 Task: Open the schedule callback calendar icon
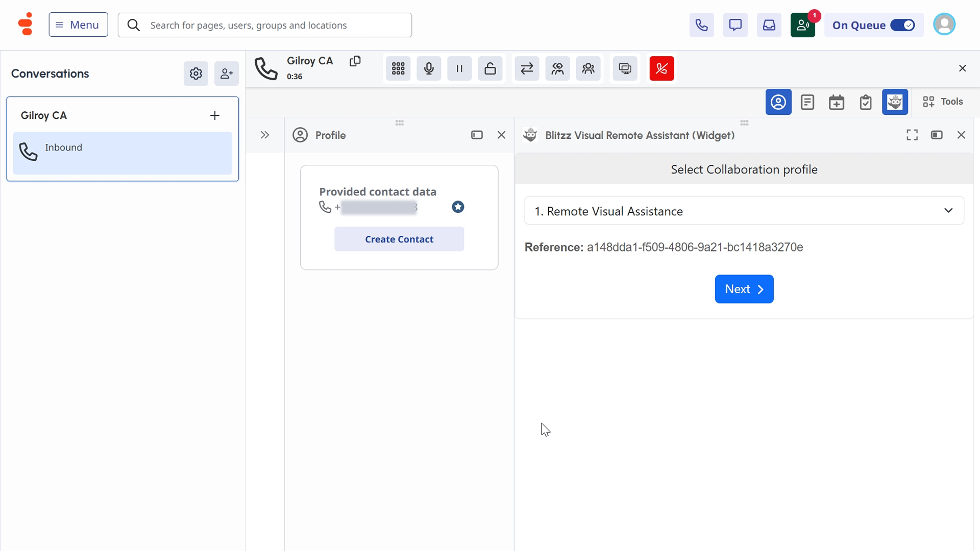point(836,102)
